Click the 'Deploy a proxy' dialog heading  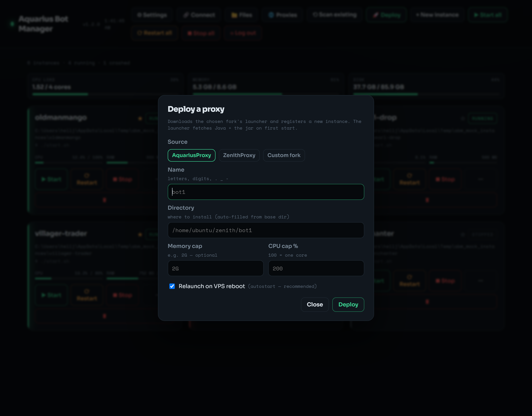[x=196, y=109]
